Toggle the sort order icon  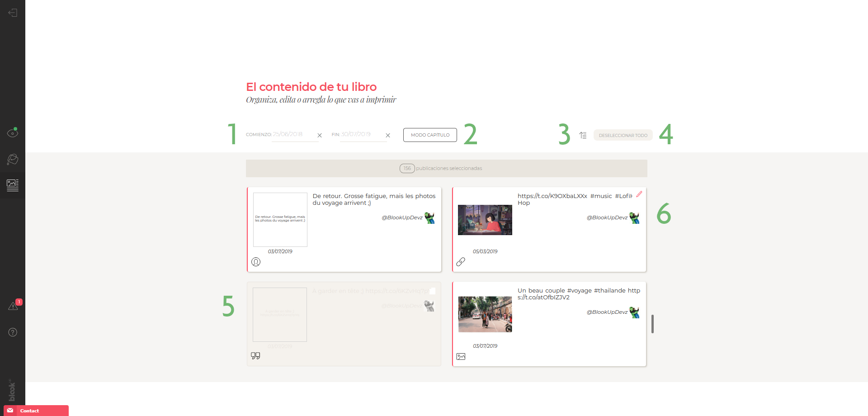[583, 135]
